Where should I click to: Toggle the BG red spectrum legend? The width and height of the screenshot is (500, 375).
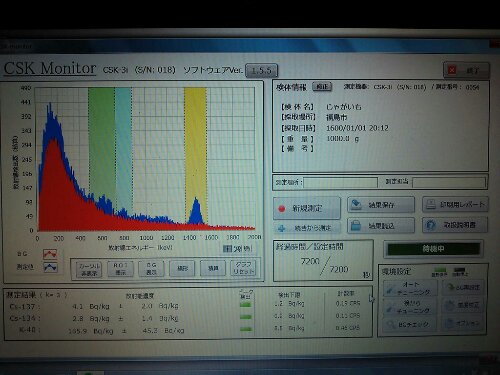pyautogui.click(x=50, y=254)
